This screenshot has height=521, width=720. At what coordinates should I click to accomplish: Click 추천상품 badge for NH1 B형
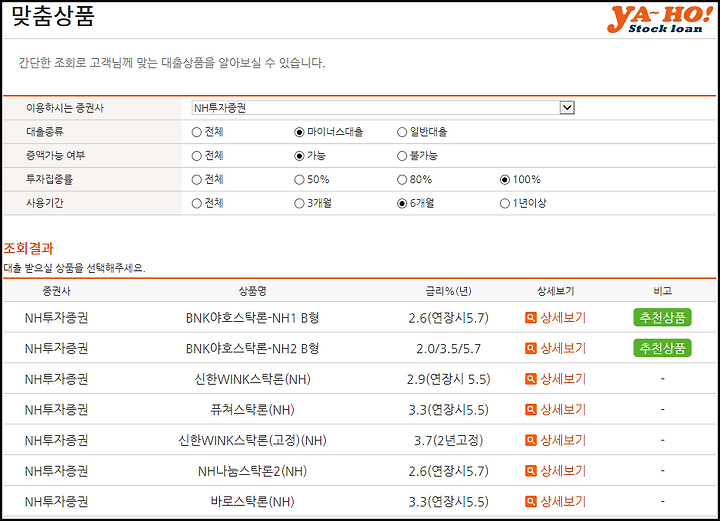[662, 317]
